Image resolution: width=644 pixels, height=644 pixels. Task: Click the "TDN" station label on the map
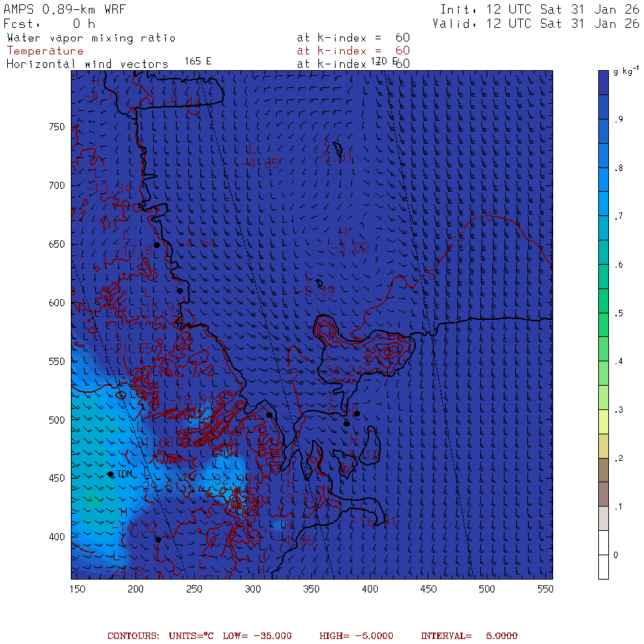pyautogui.click(x=125, y=474)
